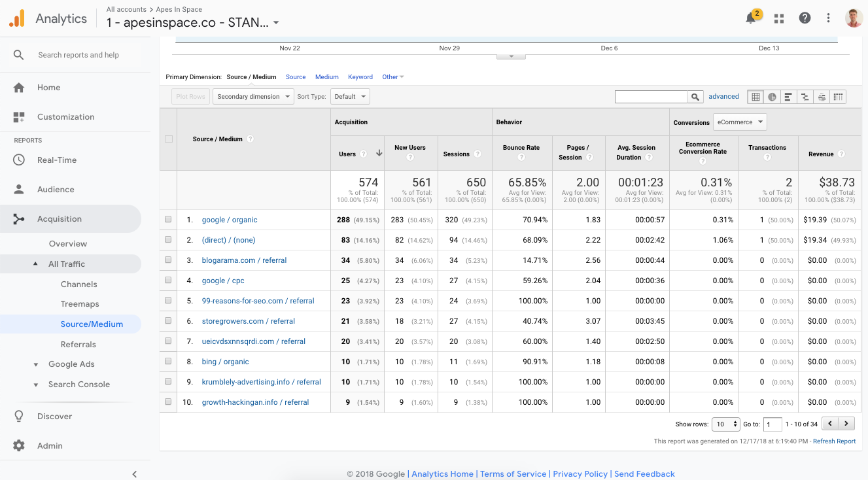Screen dimensions: 868x480
Task: Select Keyword as primary dimension
Action: click(360, 77)
